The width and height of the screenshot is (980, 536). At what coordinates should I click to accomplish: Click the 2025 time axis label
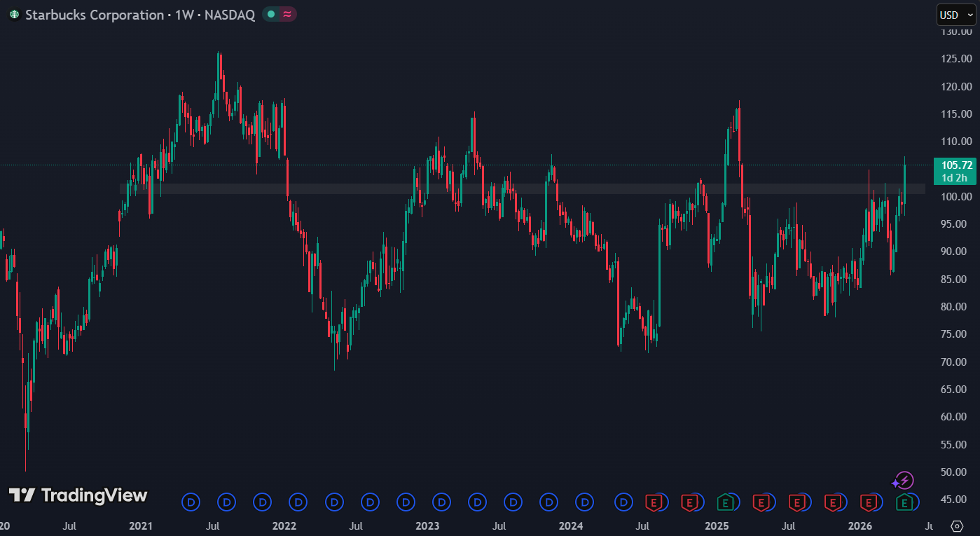tap(717, 525)
